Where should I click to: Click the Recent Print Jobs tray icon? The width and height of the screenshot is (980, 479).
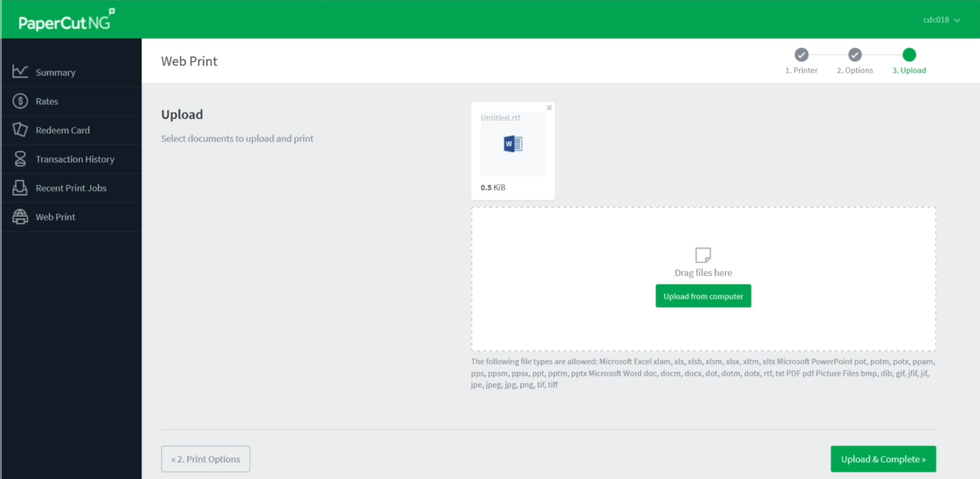click(x=20, y=188)
